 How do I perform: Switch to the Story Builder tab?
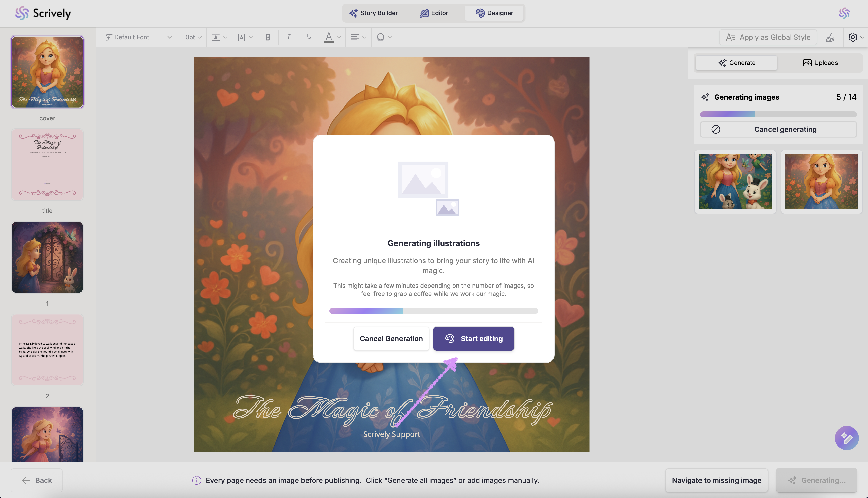point(373,13)
